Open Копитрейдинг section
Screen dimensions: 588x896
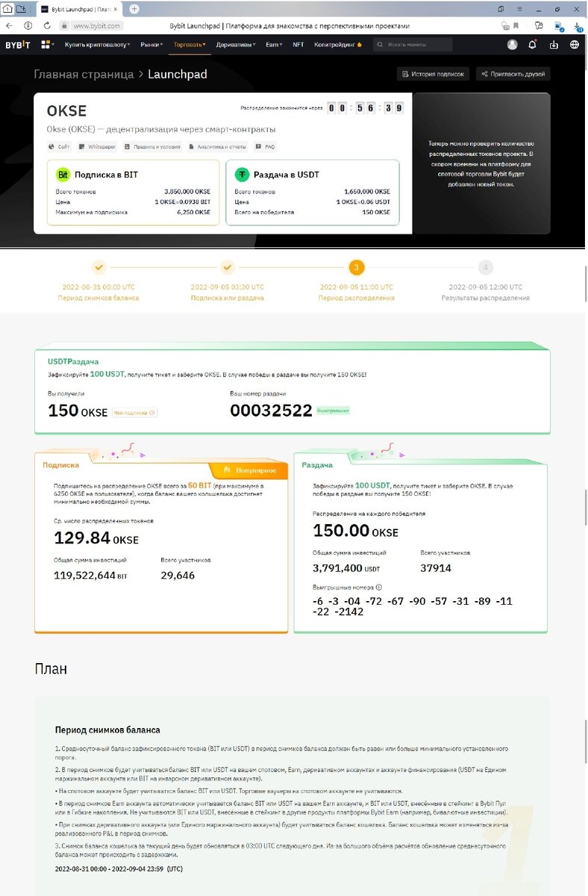(x=337, y=45)
